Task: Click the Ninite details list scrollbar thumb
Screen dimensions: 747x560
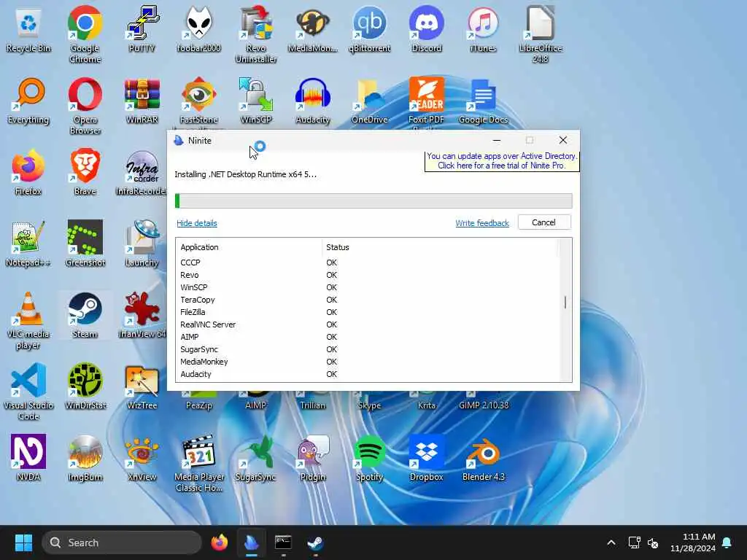Action: tap(565, 302)
